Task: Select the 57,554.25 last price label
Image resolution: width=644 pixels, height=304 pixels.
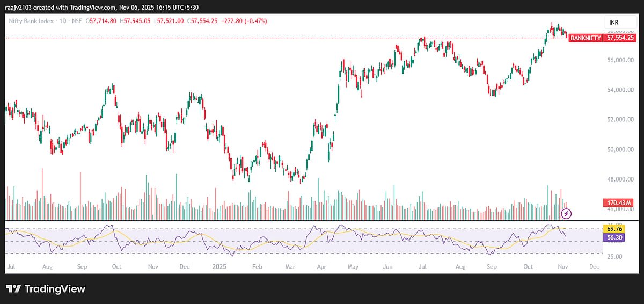Action: pyautogui.click(x=620, y=38)
